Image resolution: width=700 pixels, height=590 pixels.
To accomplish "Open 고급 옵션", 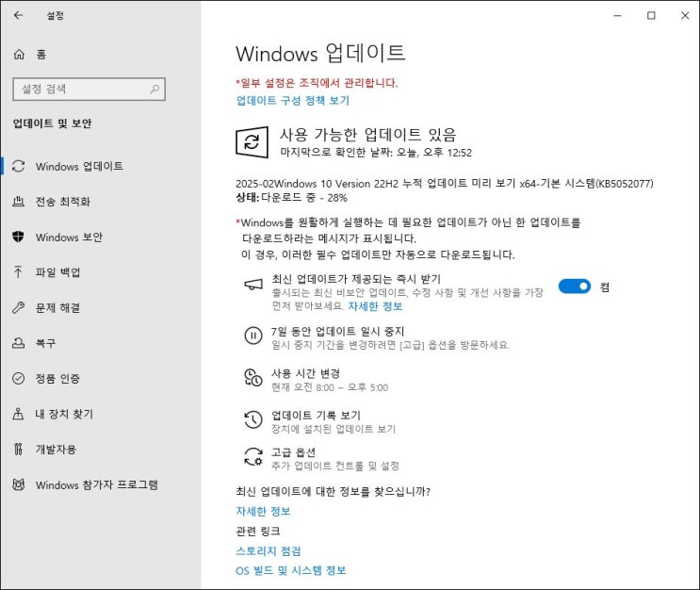I will (322, 459).
